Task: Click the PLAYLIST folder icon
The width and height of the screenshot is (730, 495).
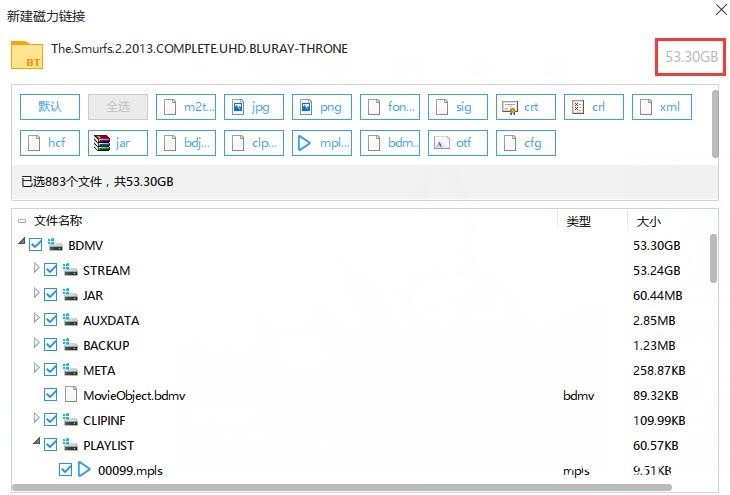Action: click(70, 445)
